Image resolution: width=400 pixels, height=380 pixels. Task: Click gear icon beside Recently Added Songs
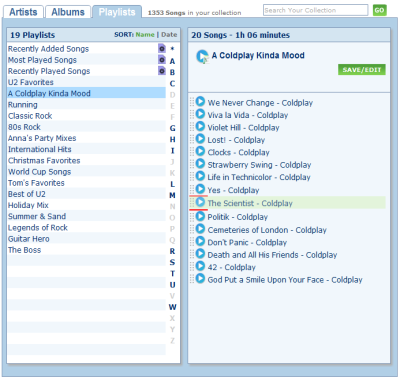pyautogui.click(x=162, y=48)
